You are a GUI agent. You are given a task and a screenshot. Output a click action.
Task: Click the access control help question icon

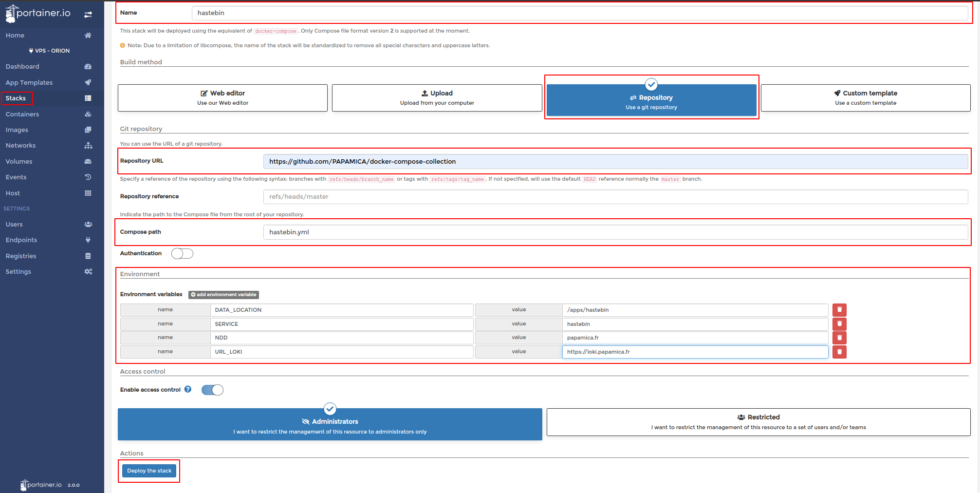(188, 389)
